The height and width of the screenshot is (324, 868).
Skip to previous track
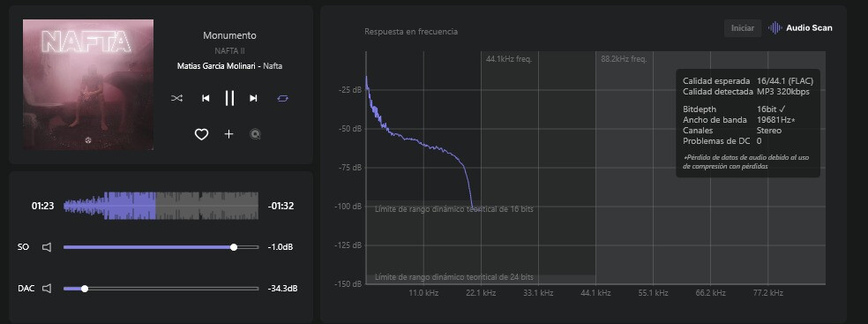click(206, 98)
